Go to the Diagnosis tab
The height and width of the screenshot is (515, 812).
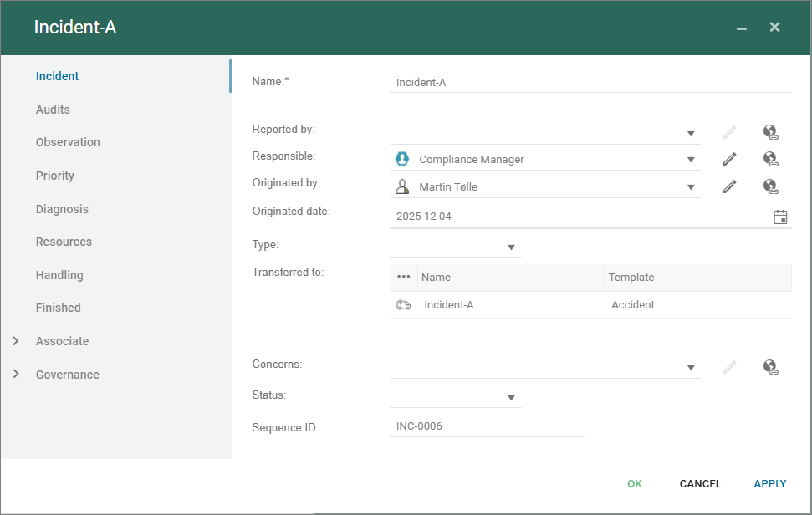pyautogui.click(x=62, y=209)
